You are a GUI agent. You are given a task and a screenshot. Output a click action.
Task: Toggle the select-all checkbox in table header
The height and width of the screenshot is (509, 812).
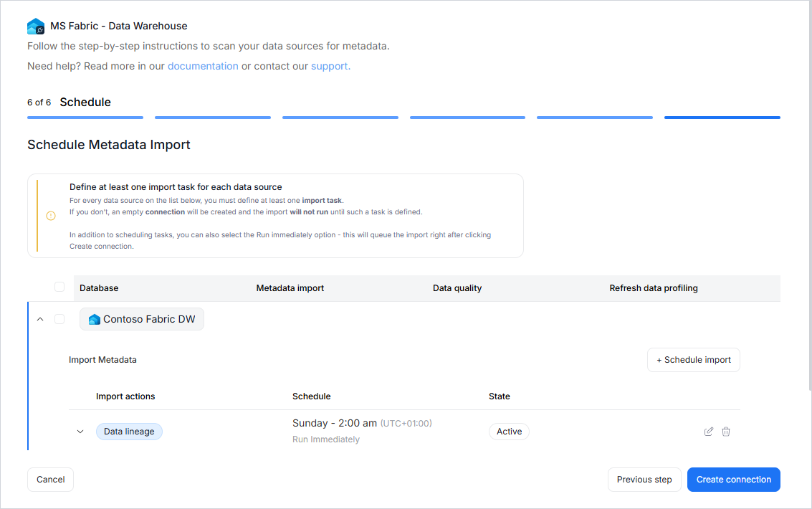tap(59, 287)
